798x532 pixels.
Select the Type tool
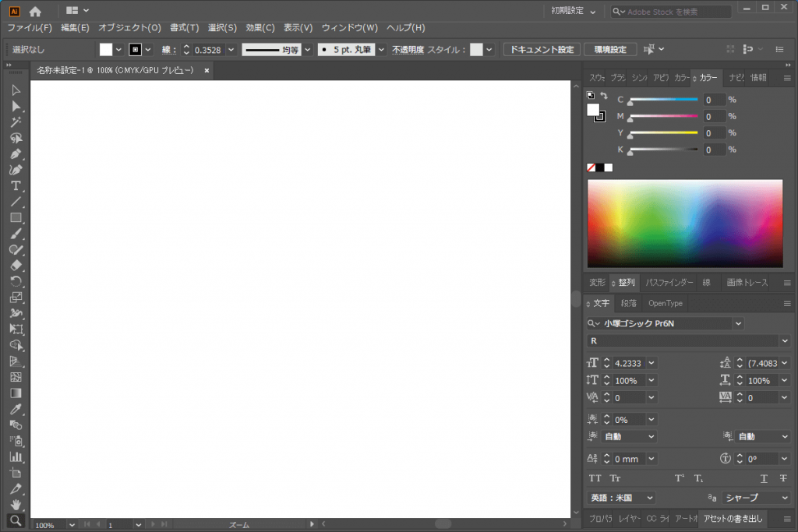click(16, 185)
